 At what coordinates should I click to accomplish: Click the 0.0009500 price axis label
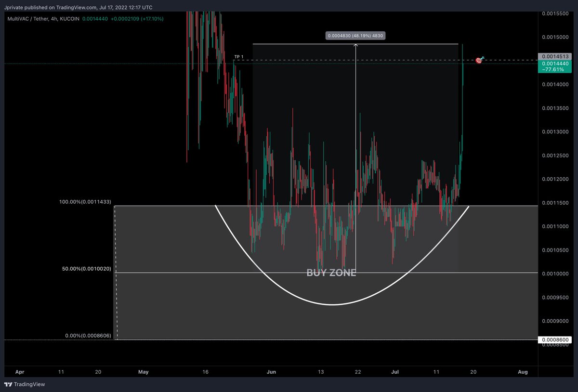tap(555, 297)
